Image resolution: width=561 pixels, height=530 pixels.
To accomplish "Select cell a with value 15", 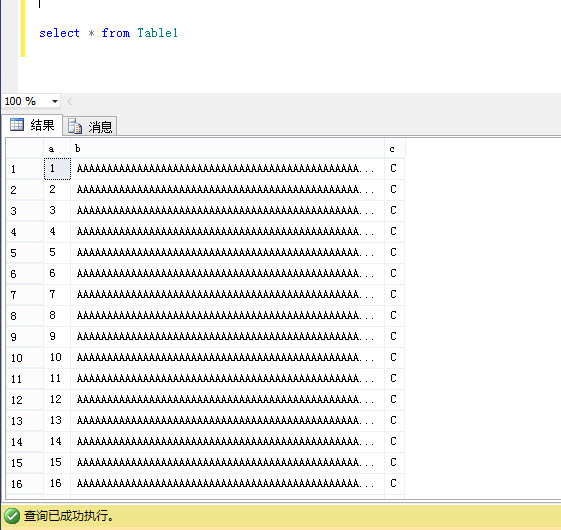I will pos(57,462).
